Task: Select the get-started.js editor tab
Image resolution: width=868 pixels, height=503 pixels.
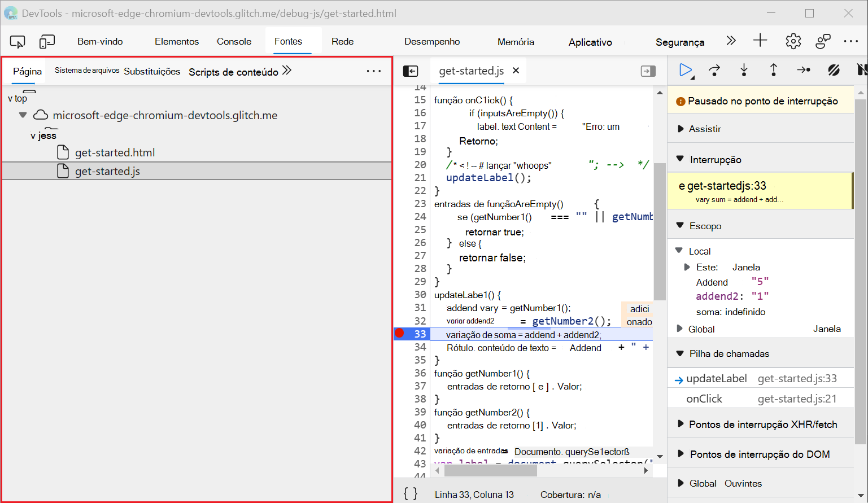Action: pyautogui.click(x=471, y=71)
